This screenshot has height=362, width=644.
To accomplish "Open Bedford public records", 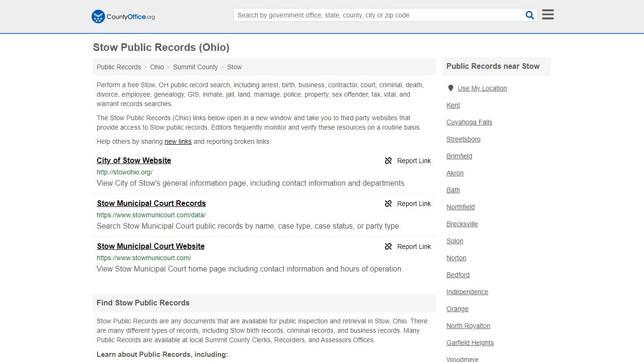I will pos(458,275).
